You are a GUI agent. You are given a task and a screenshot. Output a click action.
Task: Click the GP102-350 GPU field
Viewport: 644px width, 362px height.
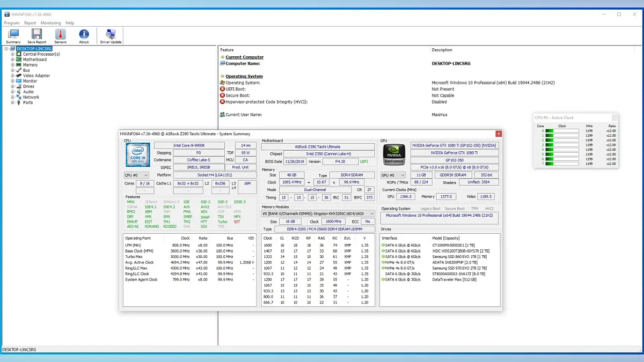pyautogui.click(x=455, y=160)
